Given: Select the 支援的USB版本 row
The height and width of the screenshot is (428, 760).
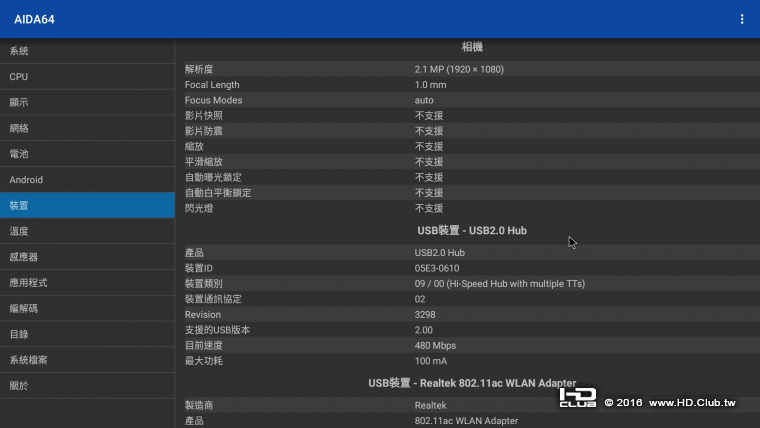Looking at the screenshot, I should click(x=472, y=330).
